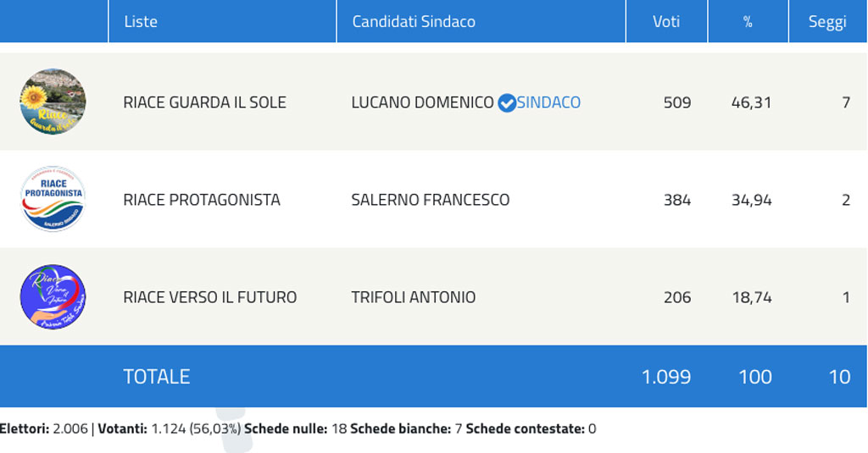Click the SINDACO link next to Lucano
The image size is (868, 453).
click(549, 102)
